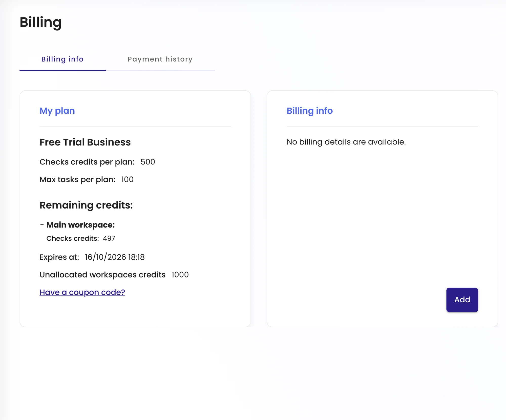Click the 'Unallocated workspaces credits' label
Image resolution: width=506 pixels, height=420 pixels.
[x=102, y=275]
